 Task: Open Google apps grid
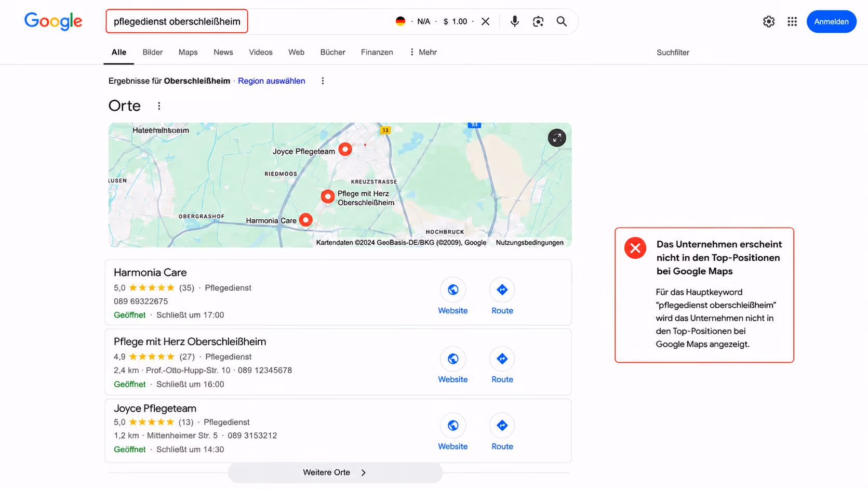[x=792, y=21]
